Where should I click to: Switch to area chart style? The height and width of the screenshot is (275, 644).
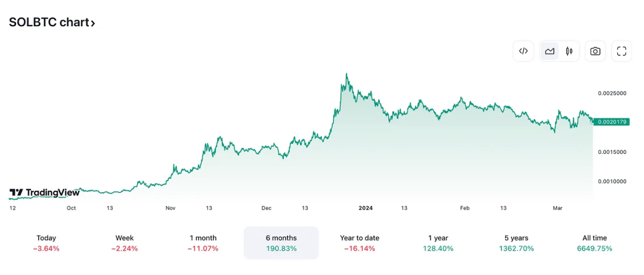(x=550, y=51)
